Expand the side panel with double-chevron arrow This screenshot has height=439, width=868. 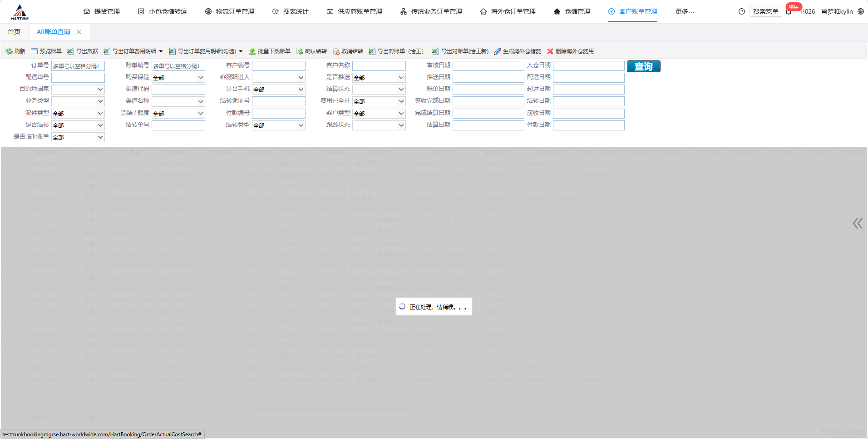[857, 223]
